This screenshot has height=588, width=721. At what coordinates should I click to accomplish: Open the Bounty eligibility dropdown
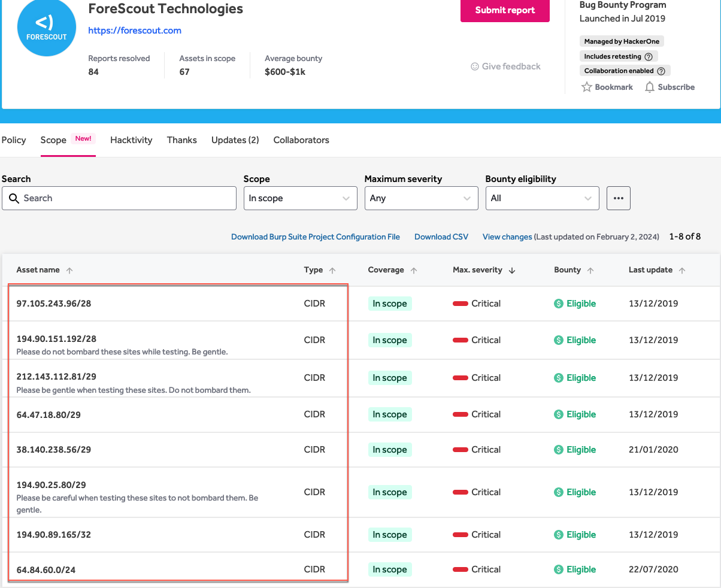pos(542,198)
